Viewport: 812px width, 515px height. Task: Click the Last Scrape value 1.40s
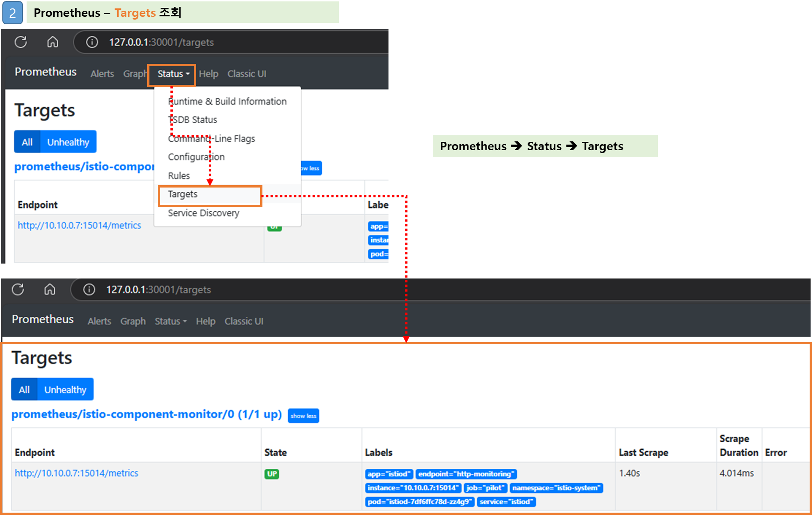pos(629,473)
